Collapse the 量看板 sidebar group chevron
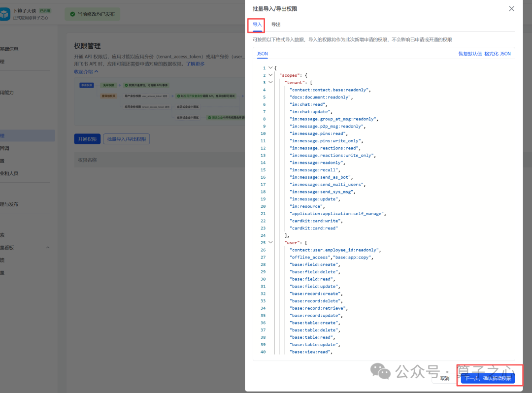 pos(48,248)
